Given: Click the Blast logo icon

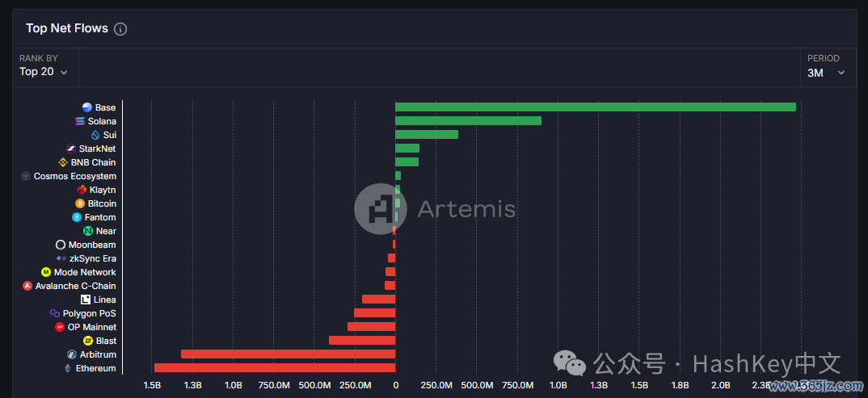Looking at the screenshot, I should point(87,341).
